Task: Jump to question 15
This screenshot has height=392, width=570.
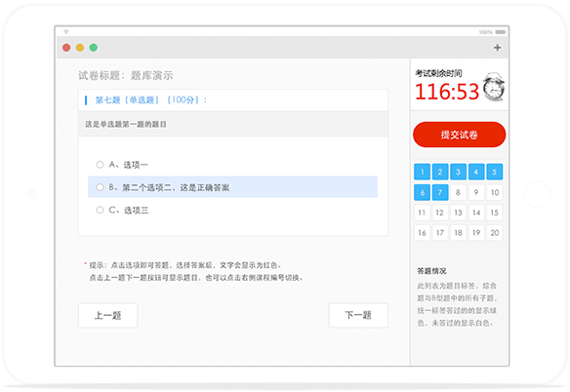Action: point(495,213)
